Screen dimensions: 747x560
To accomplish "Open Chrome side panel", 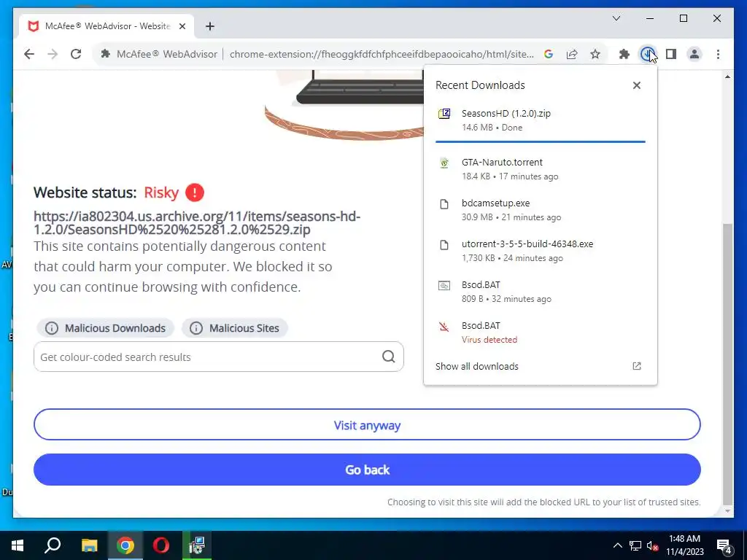I will (x=671, y=54).
